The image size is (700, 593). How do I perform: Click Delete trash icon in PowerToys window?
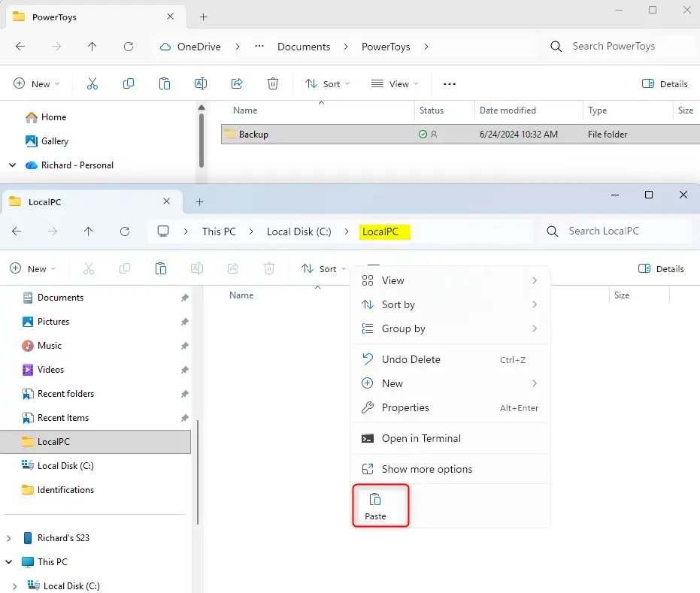coord(273,83)
